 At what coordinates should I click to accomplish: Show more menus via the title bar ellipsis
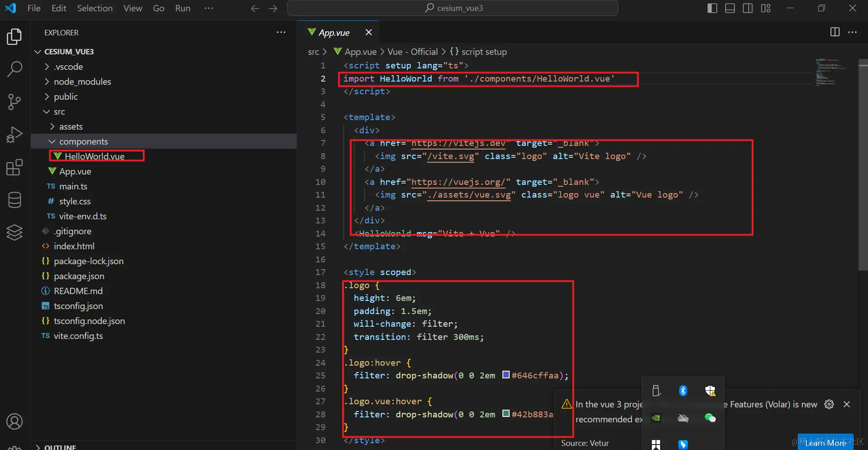coord(209,8)
